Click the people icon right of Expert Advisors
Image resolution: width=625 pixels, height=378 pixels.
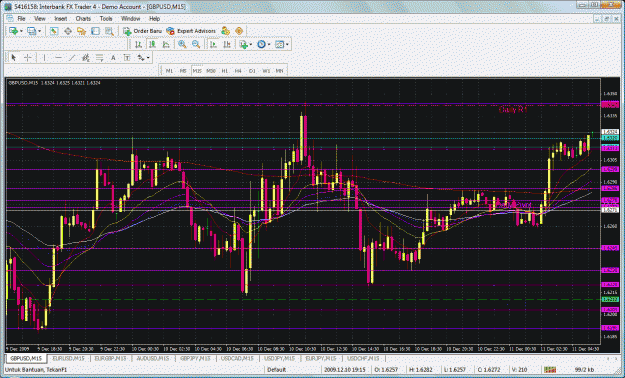225,31
